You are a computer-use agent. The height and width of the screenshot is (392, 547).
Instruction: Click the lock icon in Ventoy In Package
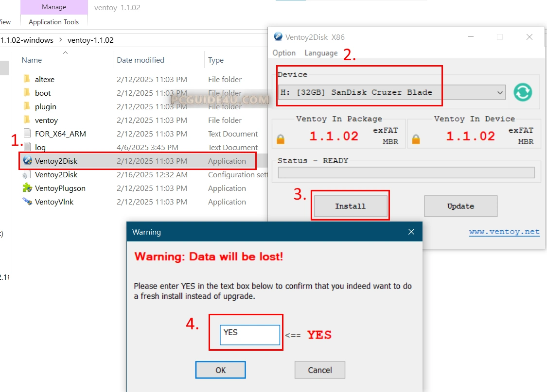[x=281, y=139]
